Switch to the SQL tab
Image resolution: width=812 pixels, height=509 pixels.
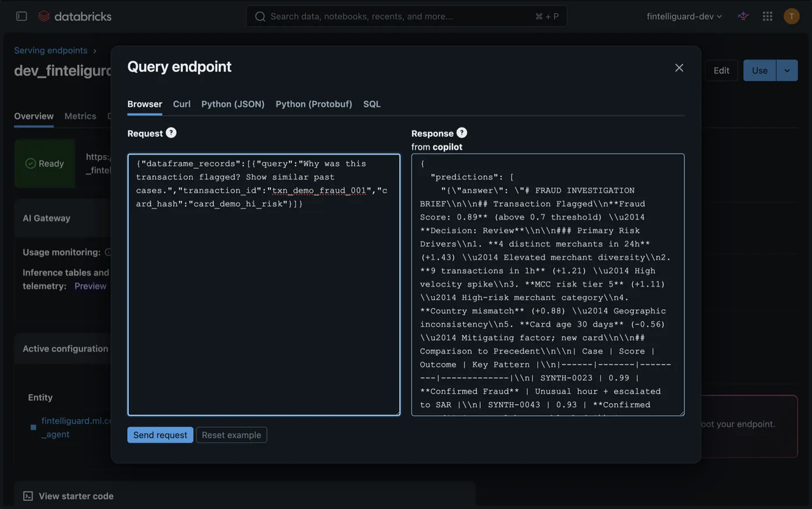click(372, 104)
